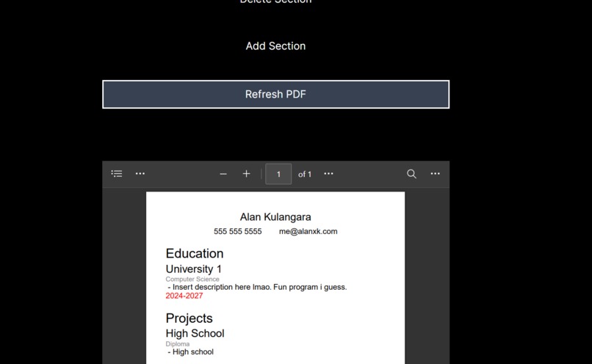
Task: Click the 'Insert description here lmao' line
Action: [257, 287]
